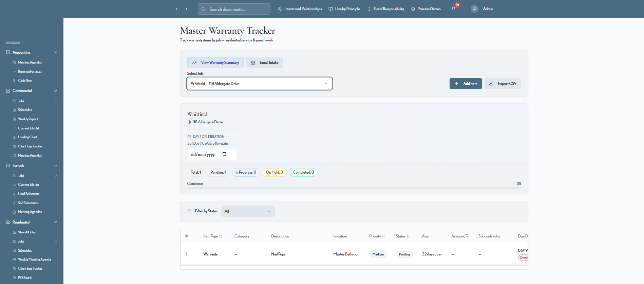Click the 32 days open age cell
The width and height of the screenshot is (644, 284).
click(432, 254)
